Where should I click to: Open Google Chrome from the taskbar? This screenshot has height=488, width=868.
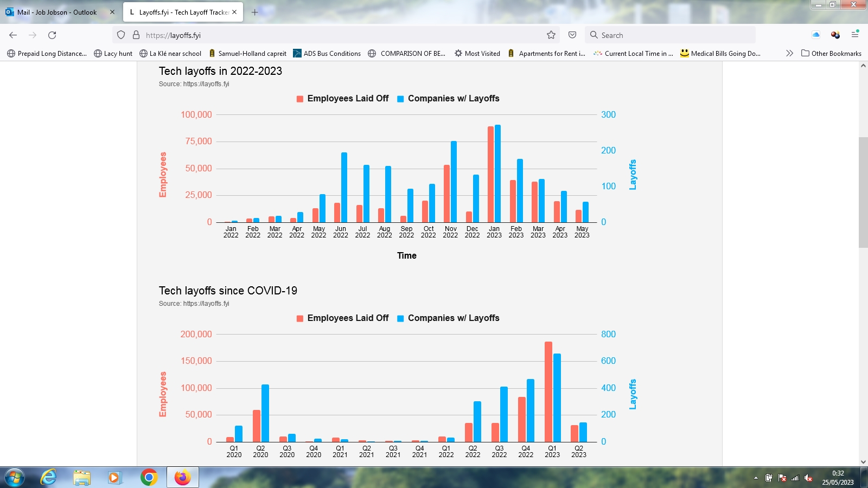(149, 477)
